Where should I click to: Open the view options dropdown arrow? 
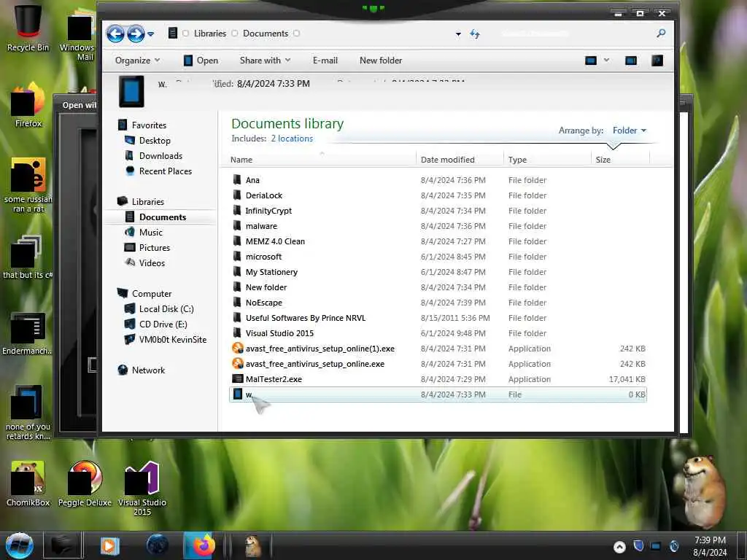point(606,61)
